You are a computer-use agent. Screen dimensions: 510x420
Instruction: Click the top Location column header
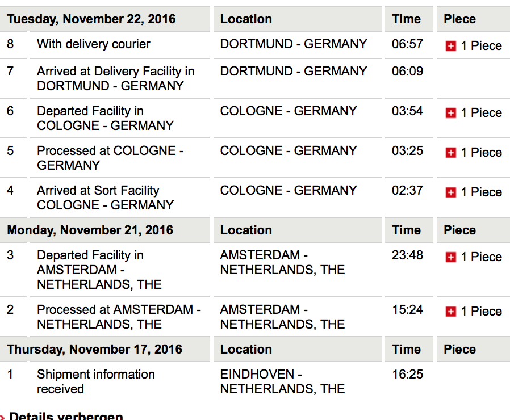click(246, 19)
